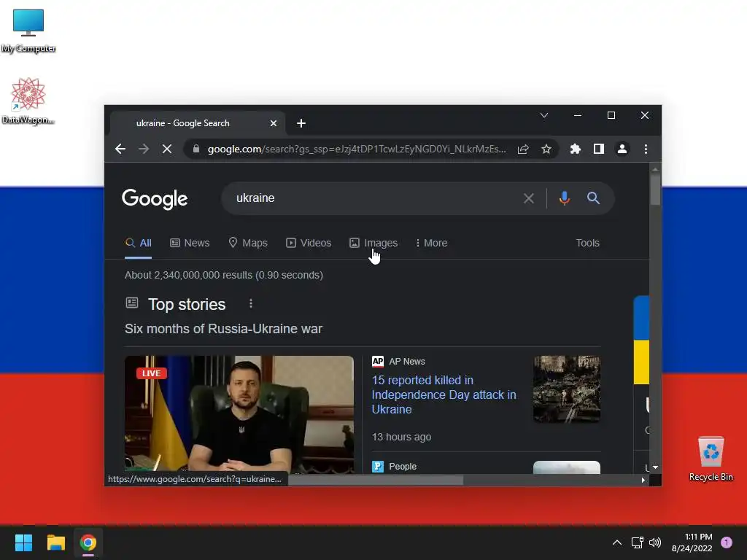This screenshot has height=560, width=747.
Task: Open Top stories three-dot options
Action: tap(251, 304)
